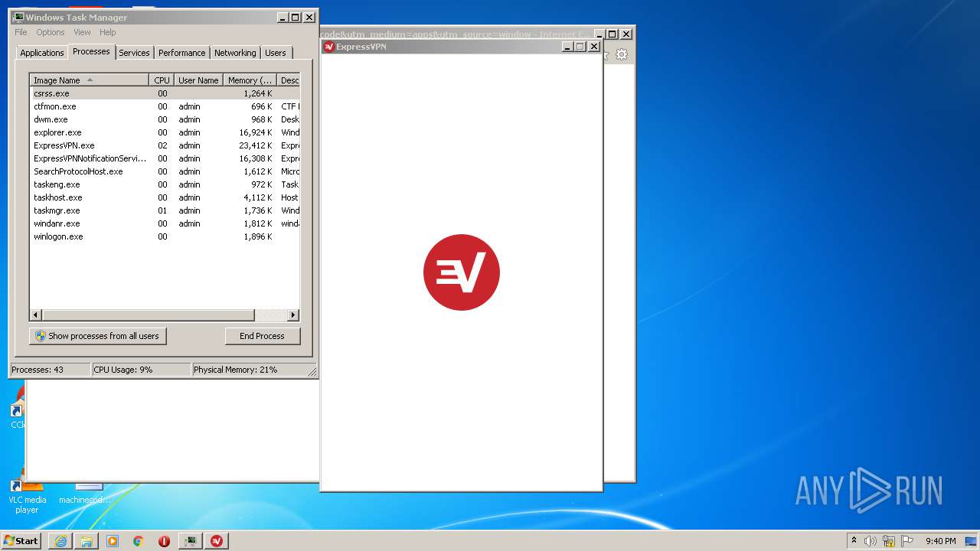Minimize the Windows Task Manager window
This screenshot has width=980, height=551.
tap(283, 17)
